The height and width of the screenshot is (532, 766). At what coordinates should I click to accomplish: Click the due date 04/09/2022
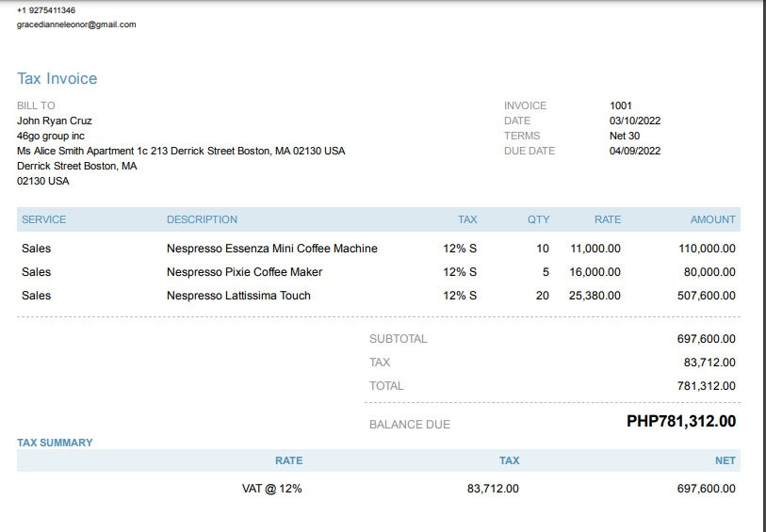pos(635,151)
